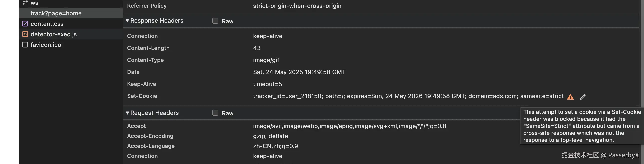Screen dimensions: 644x164
Task: Enable Raw view for Response Headers
Action: tap(215, 21)
